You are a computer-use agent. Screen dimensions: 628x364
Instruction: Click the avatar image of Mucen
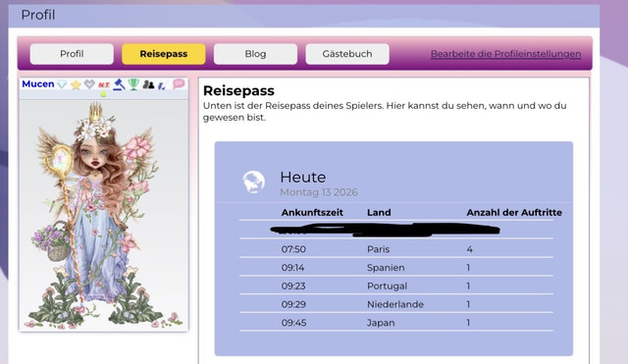pyautogui.click(x=103, y=216)
